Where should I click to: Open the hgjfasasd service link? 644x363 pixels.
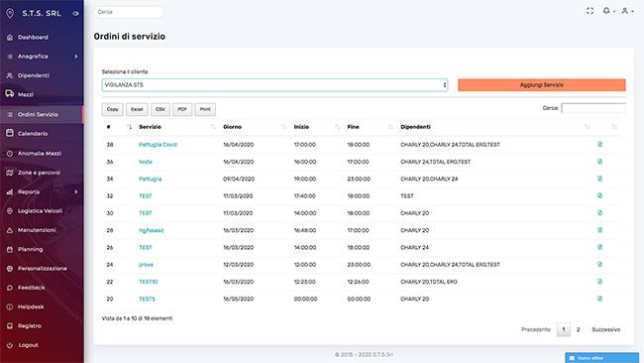coord(152,230)
